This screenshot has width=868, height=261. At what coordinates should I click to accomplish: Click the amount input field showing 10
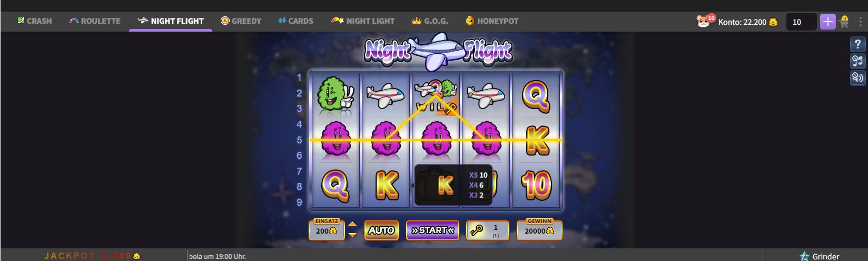(x=801, y=22)
